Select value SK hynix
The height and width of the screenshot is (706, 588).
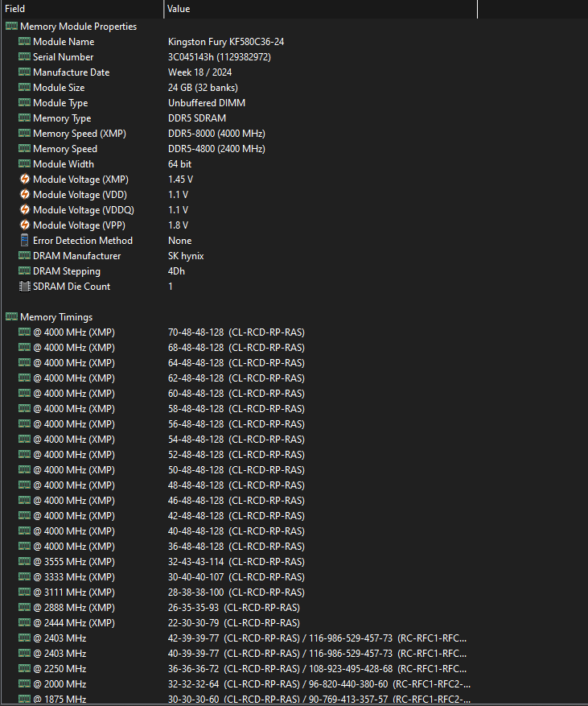tap(186, 256)
